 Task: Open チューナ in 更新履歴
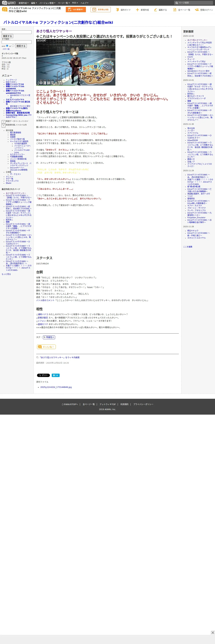tap(191, 59)
